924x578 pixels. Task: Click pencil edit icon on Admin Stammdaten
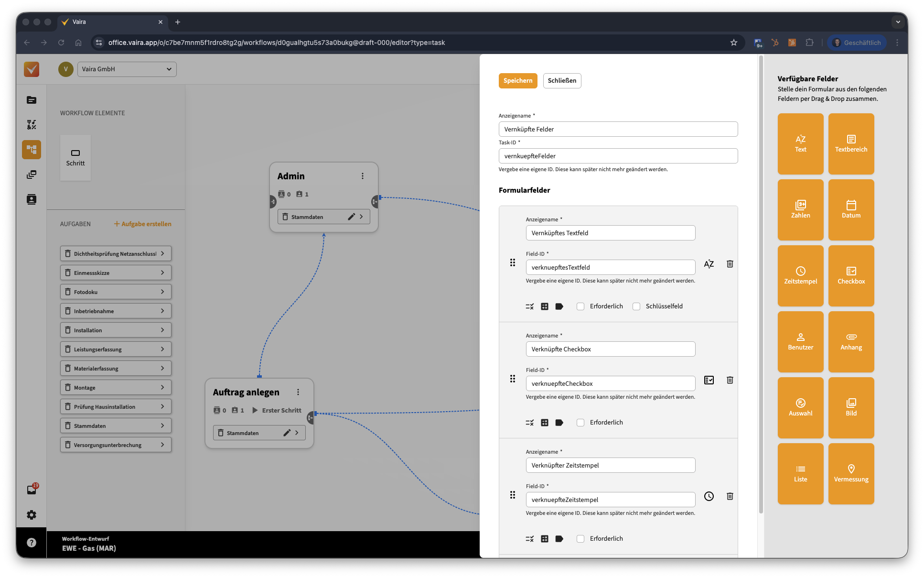click(351, 217)
